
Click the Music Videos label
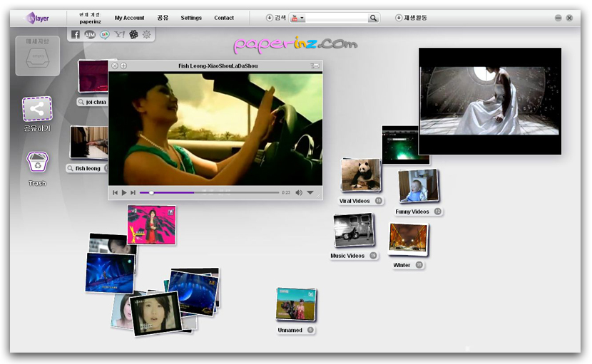click(347, 256)
